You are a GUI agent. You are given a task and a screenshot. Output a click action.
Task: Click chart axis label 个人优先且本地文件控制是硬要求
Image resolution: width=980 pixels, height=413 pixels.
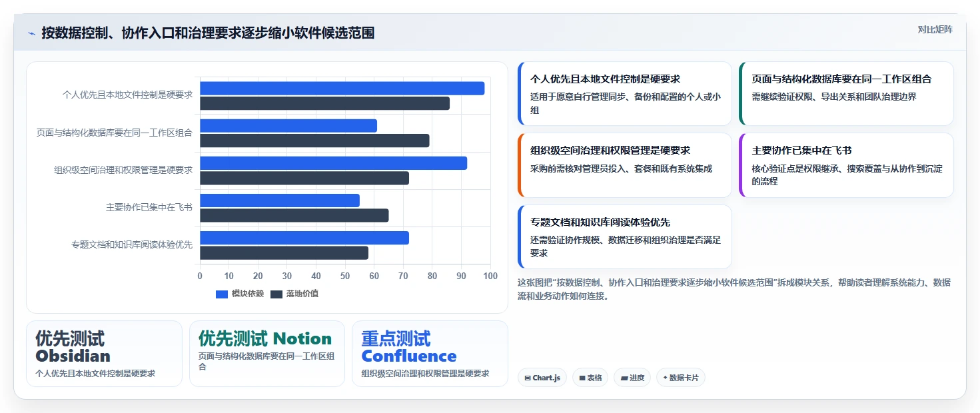point(127,95)
